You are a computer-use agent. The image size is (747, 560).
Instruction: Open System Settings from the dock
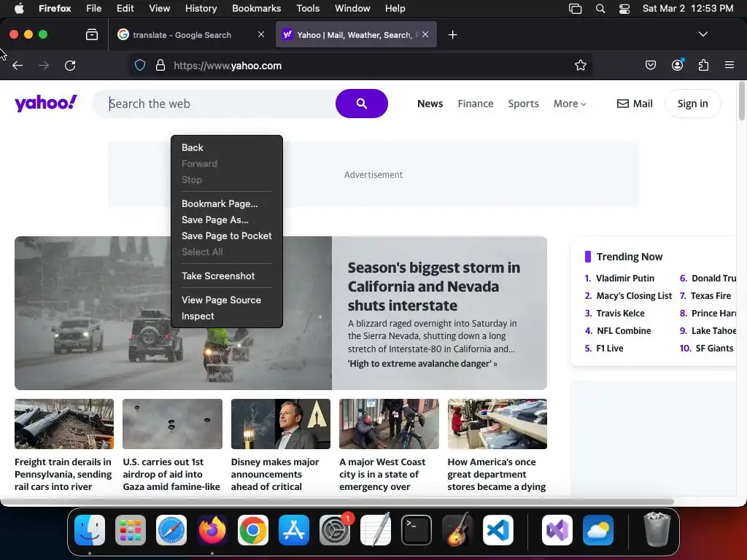click(334, 530)
